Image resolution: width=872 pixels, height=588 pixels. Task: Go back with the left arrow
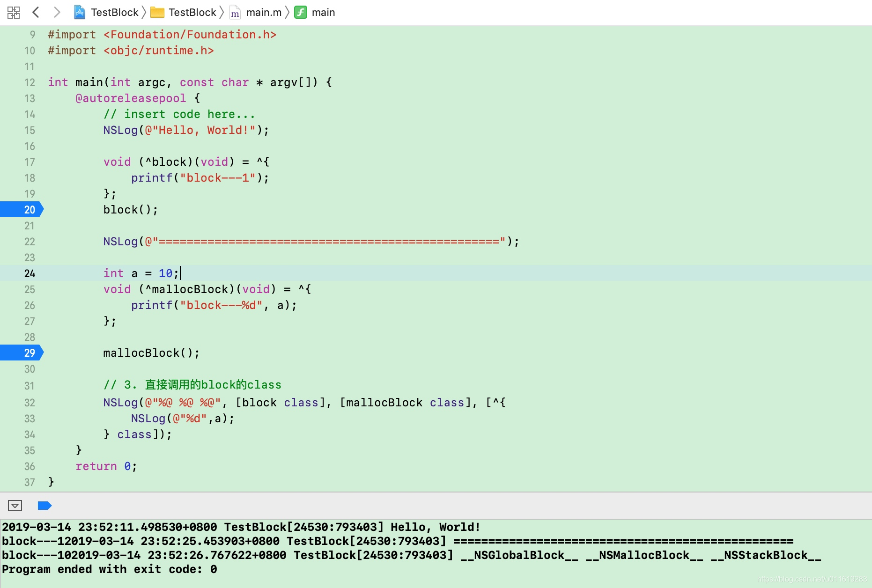point(36,12)
